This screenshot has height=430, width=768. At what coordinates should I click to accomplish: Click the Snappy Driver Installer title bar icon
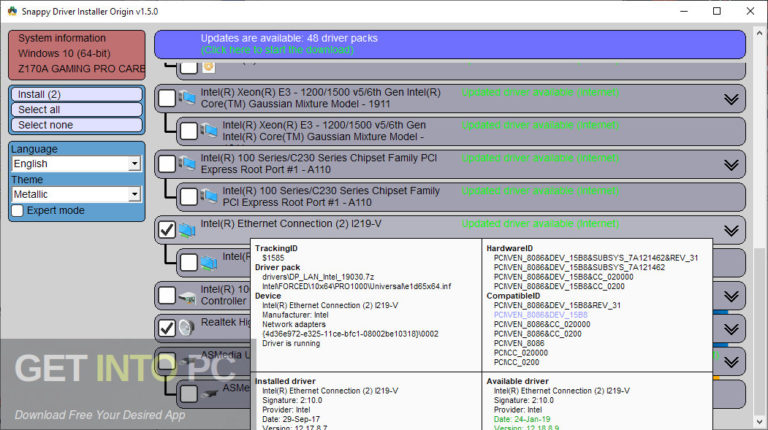point(13,11)
